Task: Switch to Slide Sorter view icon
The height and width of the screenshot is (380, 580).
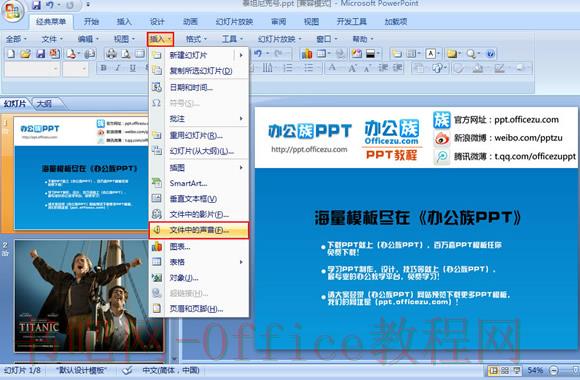Action: point(505,370)
